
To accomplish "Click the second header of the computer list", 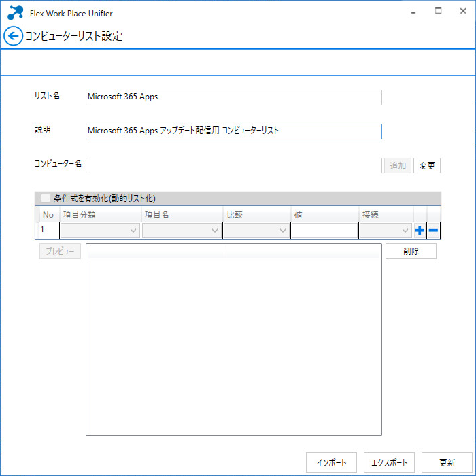I will coord(301,252).
